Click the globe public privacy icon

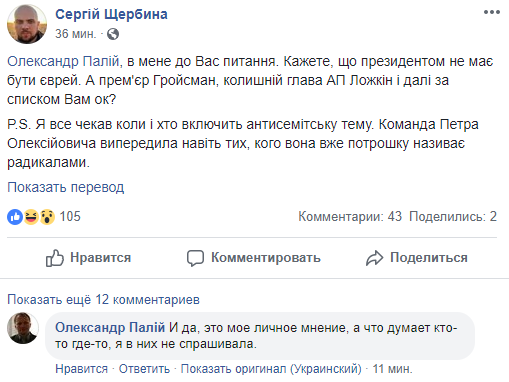113,34
